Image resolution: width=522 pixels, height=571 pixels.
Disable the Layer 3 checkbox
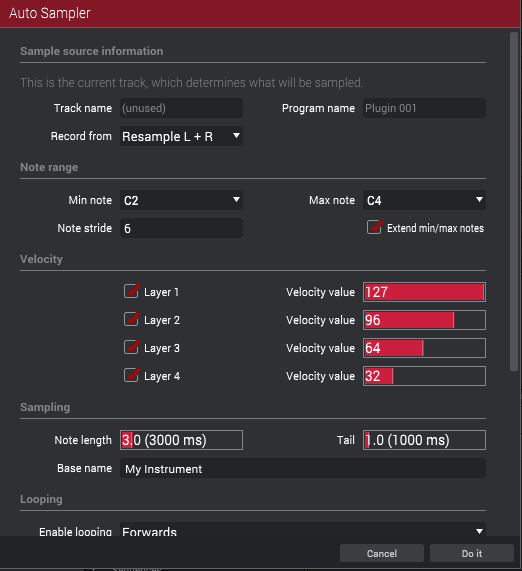tap(131, 347)
